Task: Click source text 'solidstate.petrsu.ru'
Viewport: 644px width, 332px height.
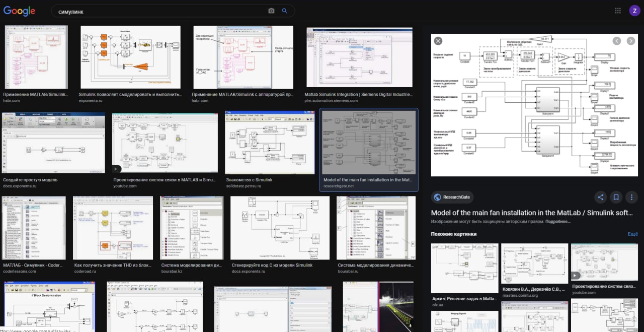Action: point(244,186)
